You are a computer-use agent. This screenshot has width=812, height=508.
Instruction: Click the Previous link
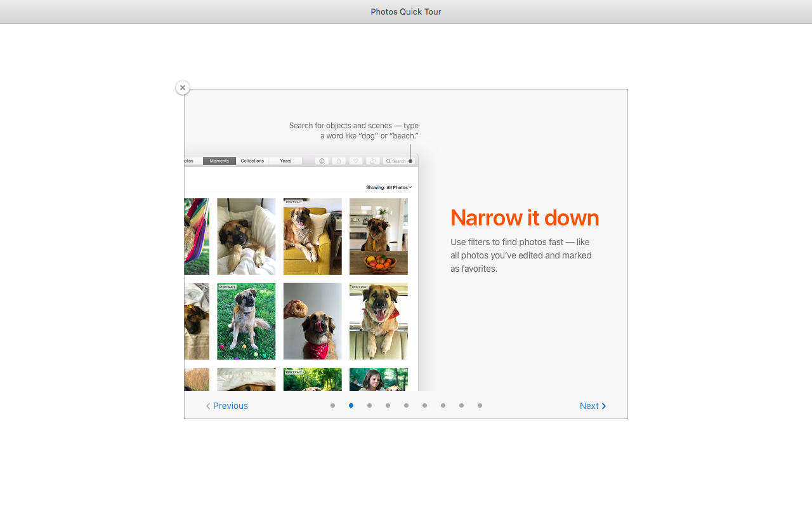(230, 406)
